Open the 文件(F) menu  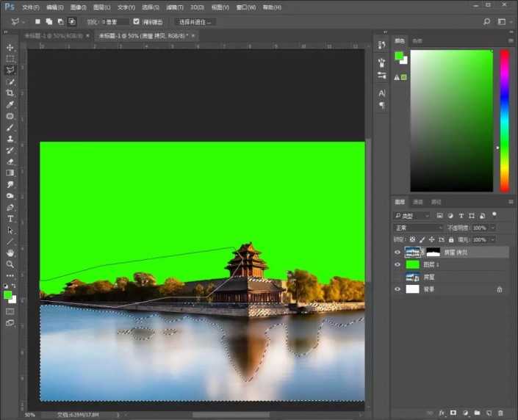[x=31, y=7]
